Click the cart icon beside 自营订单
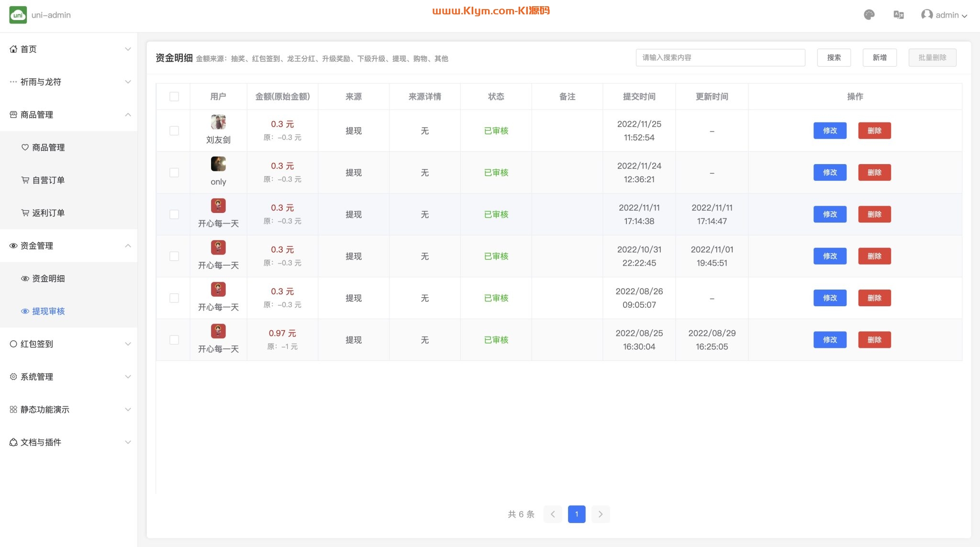The height and width of the screenshot is (547, 980). [x=25, y=180]
